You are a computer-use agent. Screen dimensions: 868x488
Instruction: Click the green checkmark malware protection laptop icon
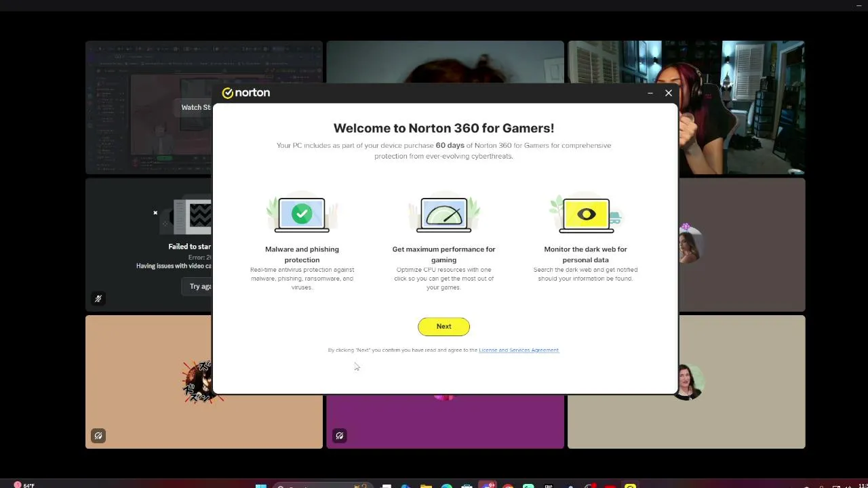(302, 215)
